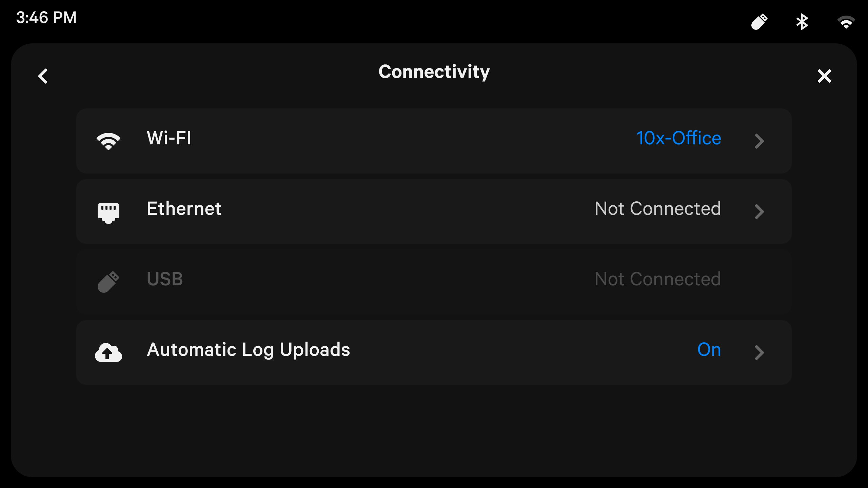Tap the Bluetooth icon in status bar
Image resolution: width=868 pixels, height=488 pixels.
802,22
